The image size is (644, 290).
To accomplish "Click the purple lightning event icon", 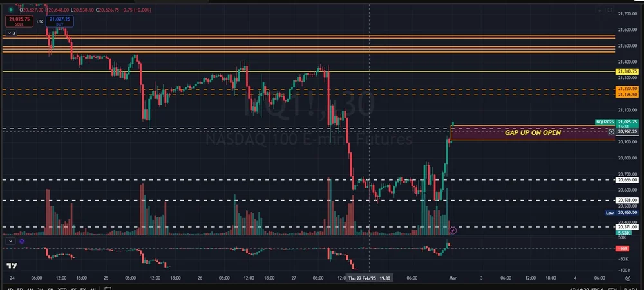I will pos(453,231).
